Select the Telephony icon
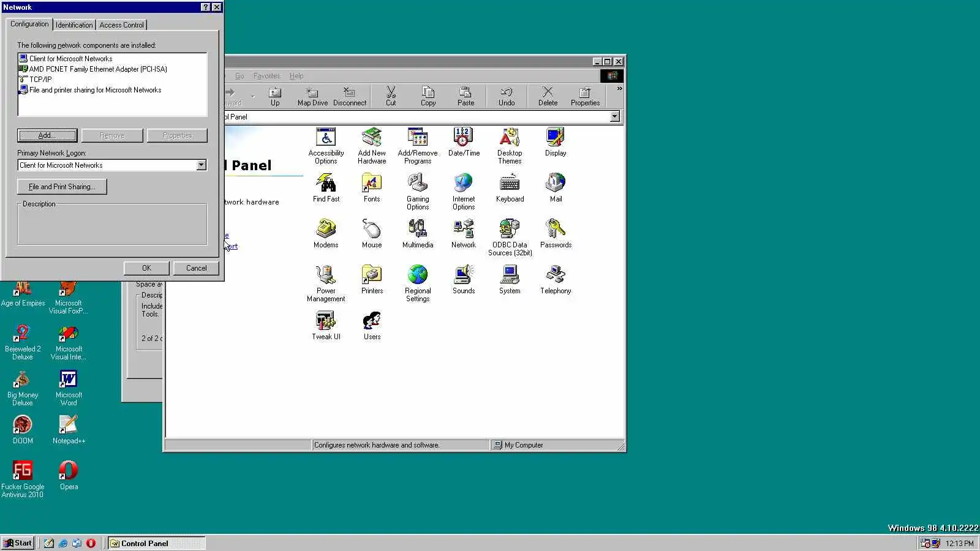Viewport: 980px width, 551px height. pos(556,280)
